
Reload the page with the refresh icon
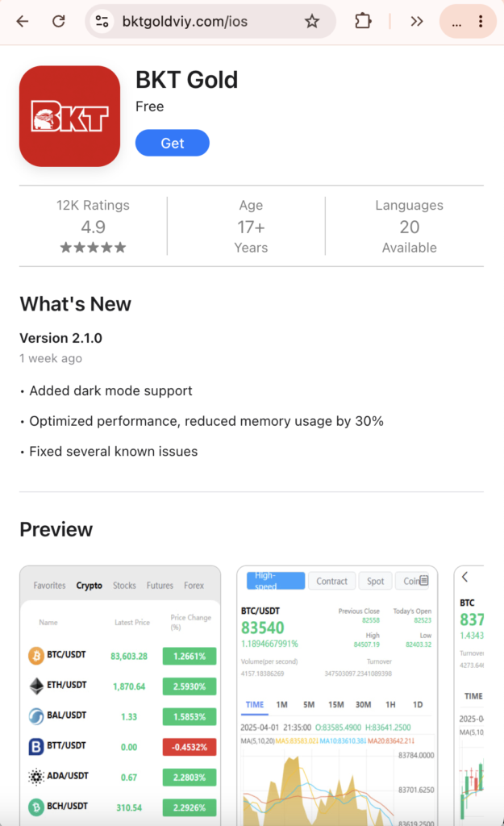click(x=58, y=21)
